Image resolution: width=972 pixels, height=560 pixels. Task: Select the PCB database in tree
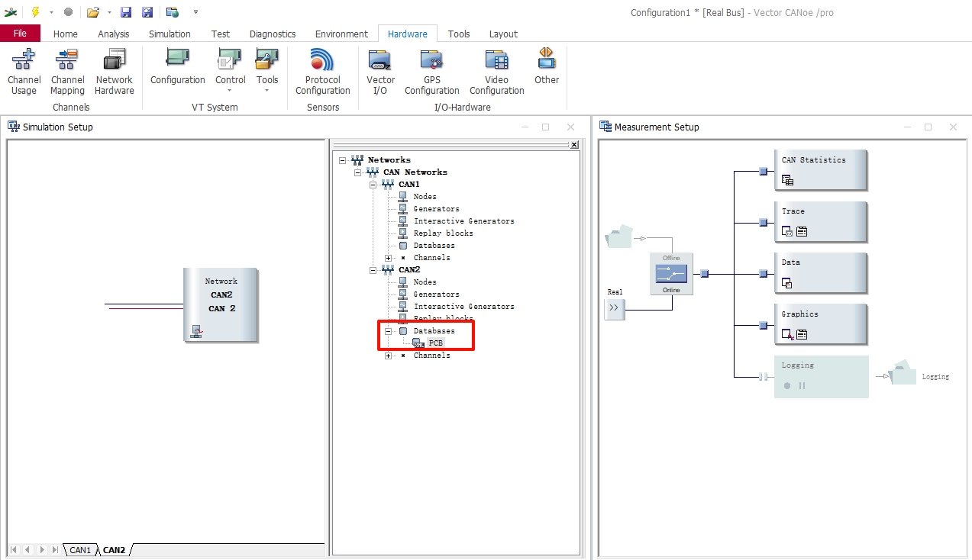click(435, 343)
